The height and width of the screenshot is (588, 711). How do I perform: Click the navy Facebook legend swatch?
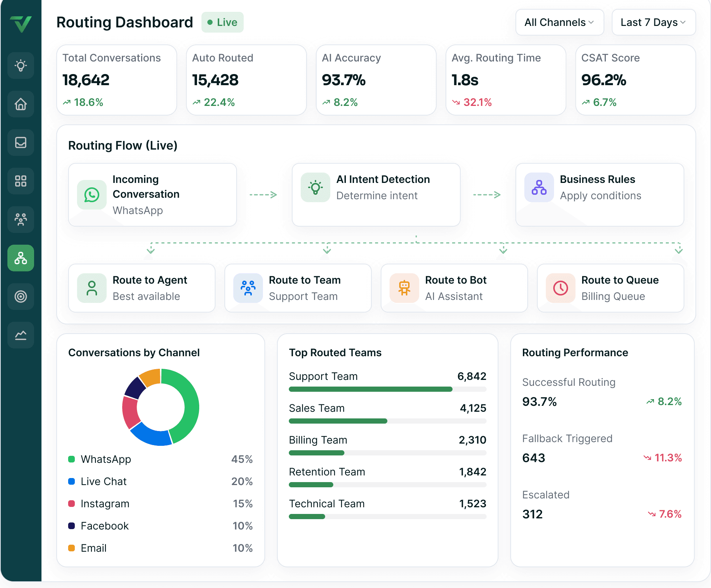coord(72,526)
